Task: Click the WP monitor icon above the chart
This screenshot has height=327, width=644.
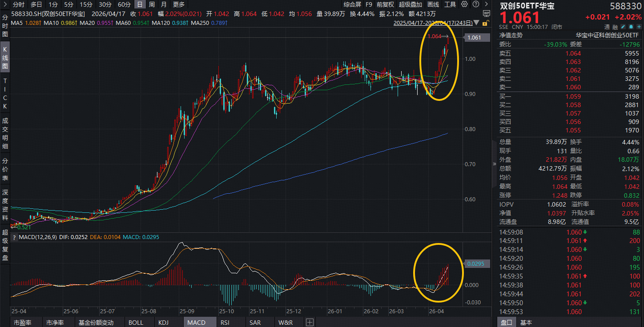Action: pyautogui.click(x=486, y=14)
